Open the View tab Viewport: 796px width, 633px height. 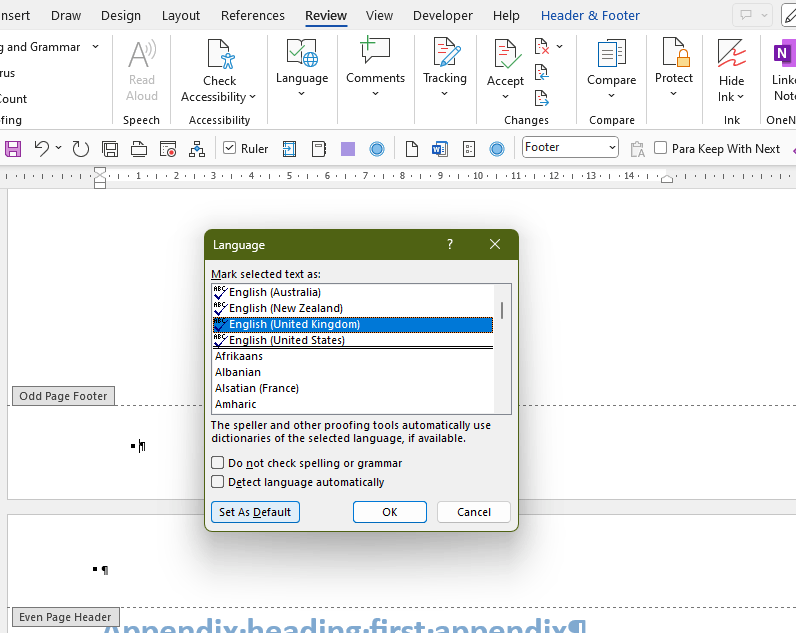coord(379,16)
